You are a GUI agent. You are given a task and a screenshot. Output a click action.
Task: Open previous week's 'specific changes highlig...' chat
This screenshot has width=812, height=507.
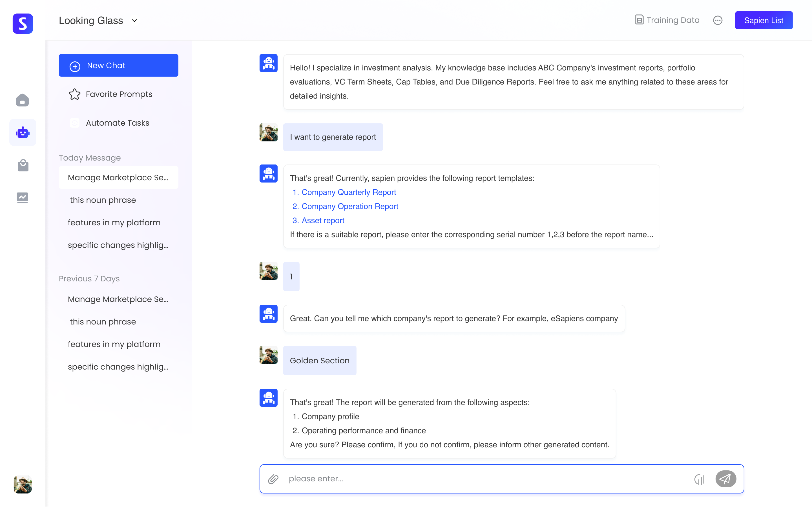pos(118,366)
